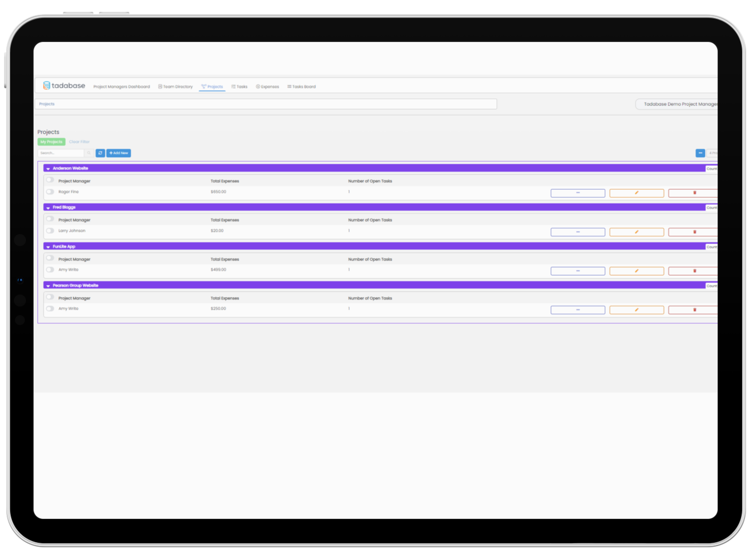The image size is (747, 560).
Task: Open the Tasks Board tab
Action: tap(302, 87)
